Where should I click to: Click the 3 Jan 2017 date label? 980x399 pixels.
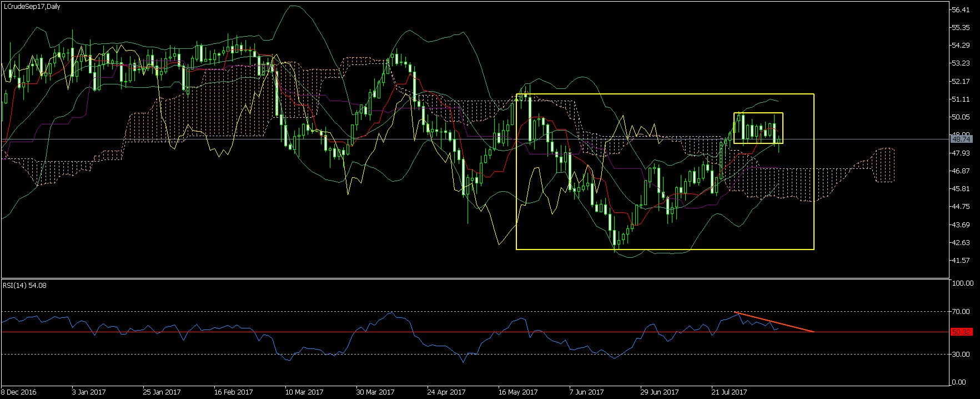click(x=89, y=392)
